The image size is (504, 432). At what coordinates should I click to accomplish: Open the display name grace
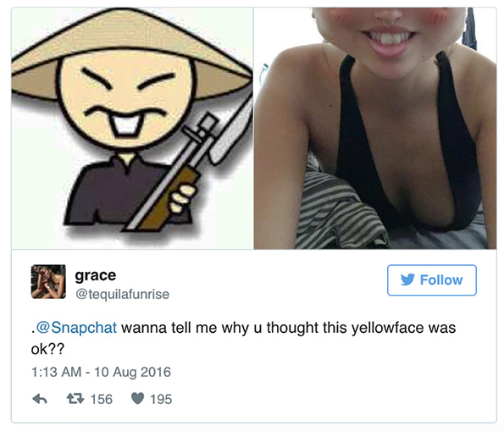[x=96, y=275]
